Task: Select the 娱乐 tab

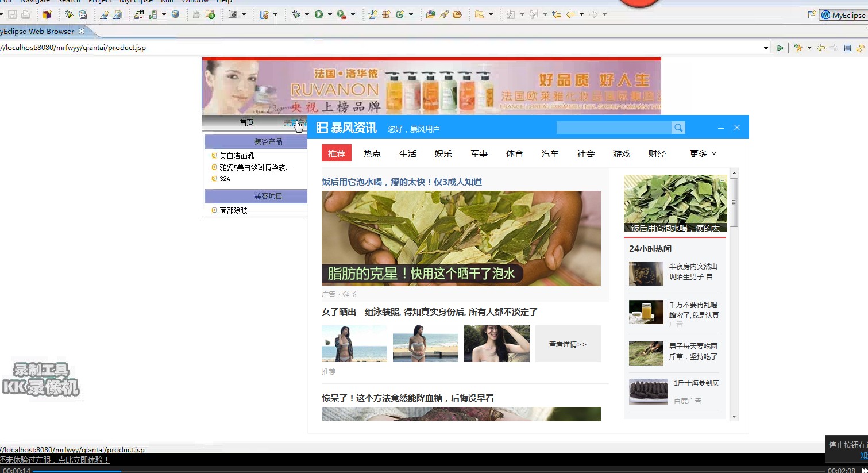Action: 443,153
